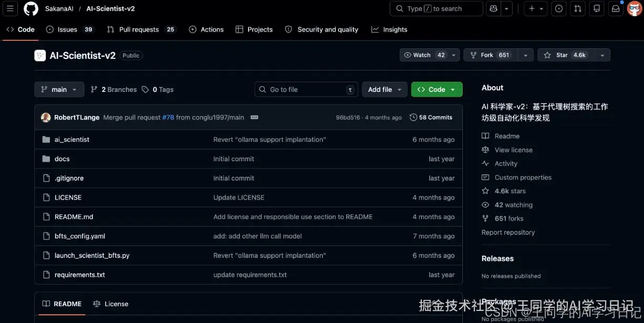This screenshot has width=644, height=323.
Task: Click the header search box
Action: (437, 8)
